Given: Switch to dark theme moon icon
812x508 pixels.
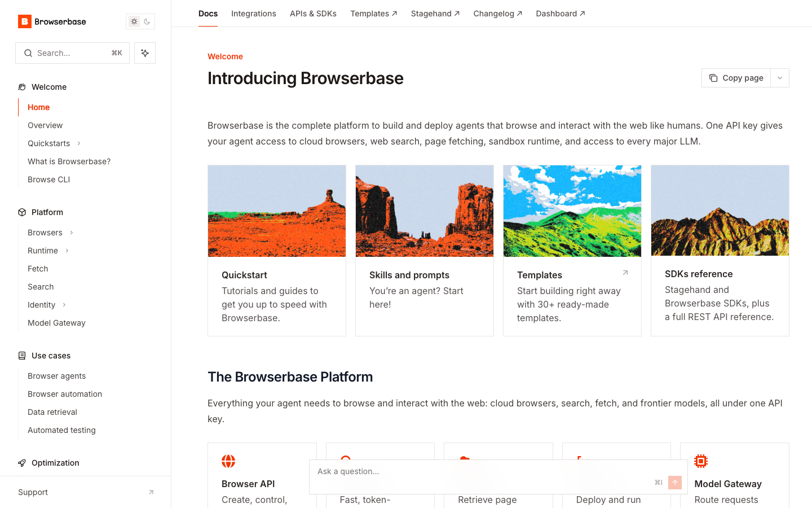Looking at the screenshot, I should pos(147,21).
